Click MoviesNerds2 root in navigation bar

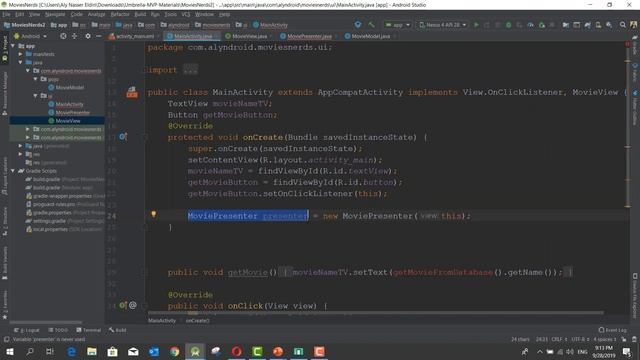[24, 25]
